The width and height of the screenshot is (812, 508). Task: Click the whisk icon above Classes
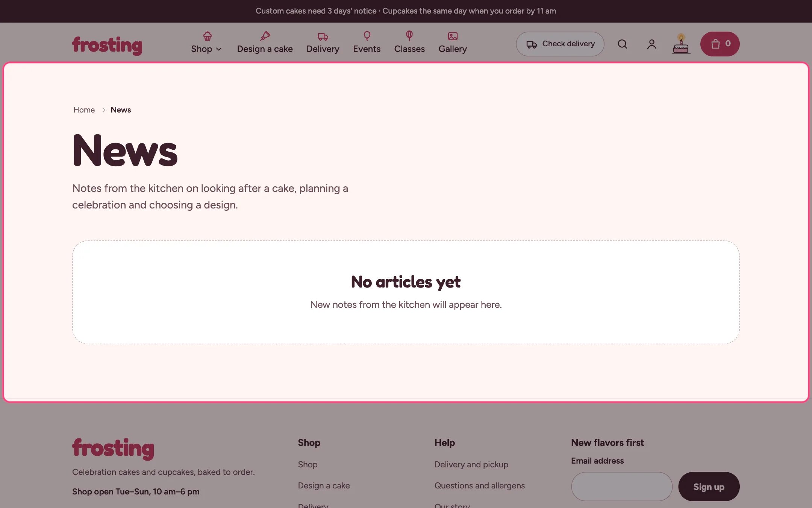(409, 36)
